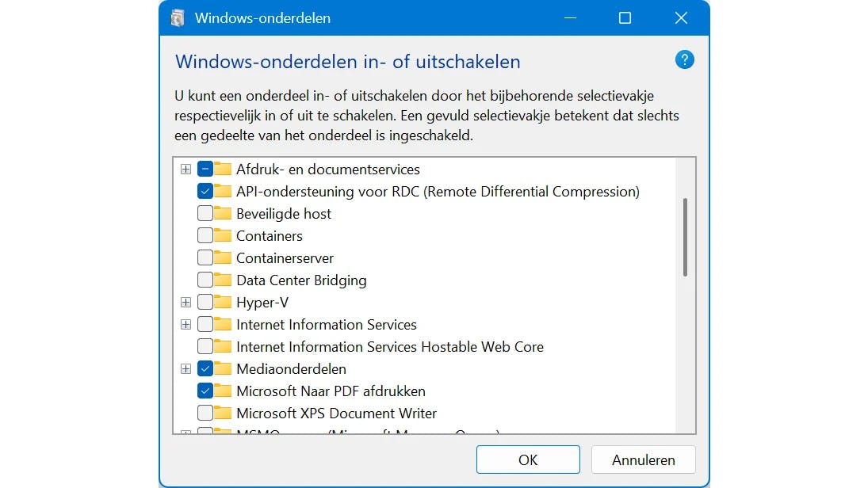The height and width of the screenshot is (488, 868).
Task: Click the Data Center Bridging folder icon
Action: 222,280
